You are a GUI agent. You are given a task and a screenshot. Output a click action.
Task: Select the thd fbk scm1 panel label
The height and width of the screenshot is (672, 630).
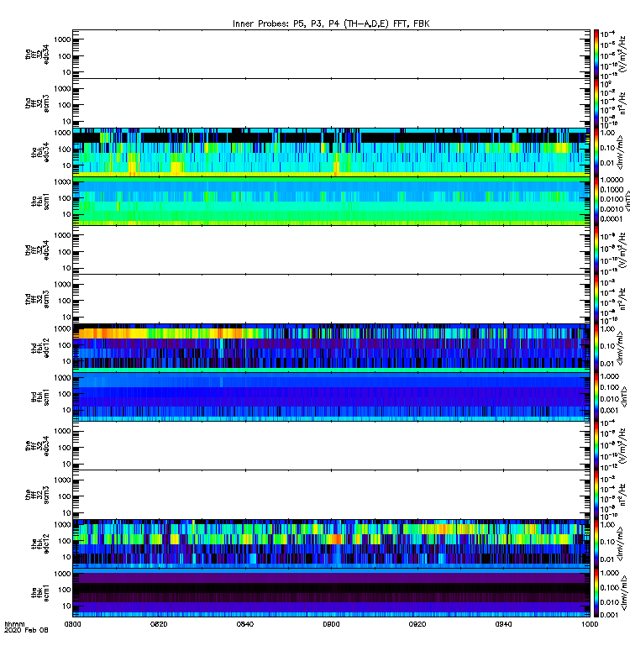[x=40, y=396]
